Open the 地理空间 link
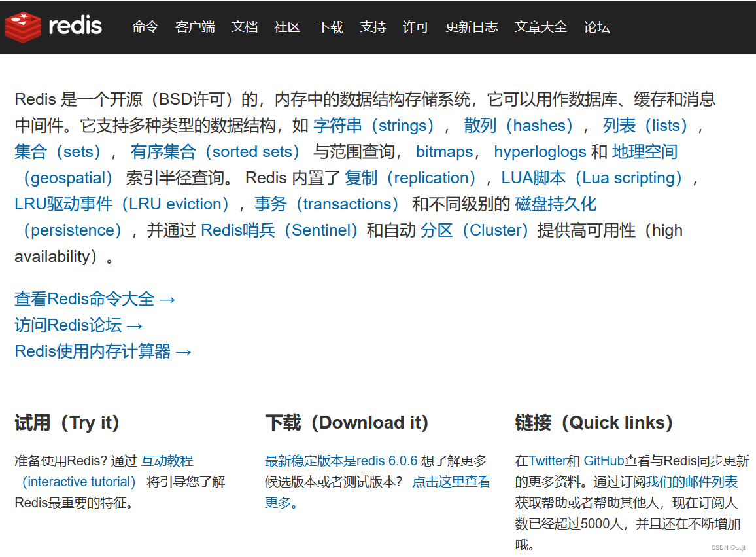The height and width of the screenshot is (557, 756). [645, 152]
